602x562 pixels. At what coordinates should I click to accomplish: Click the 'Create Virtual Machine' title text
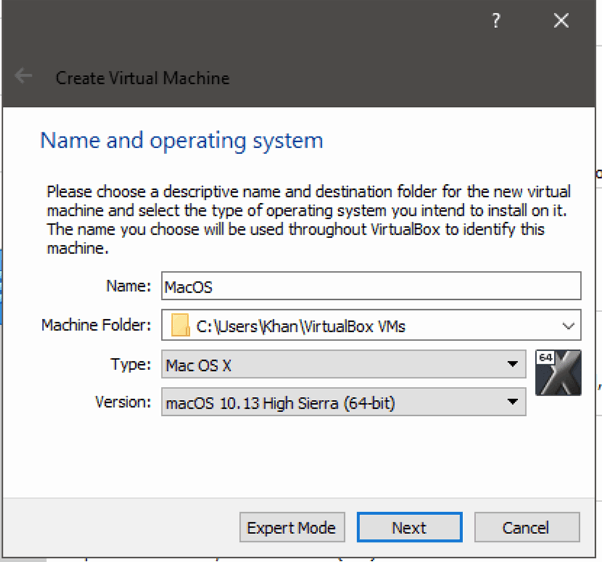142,77
